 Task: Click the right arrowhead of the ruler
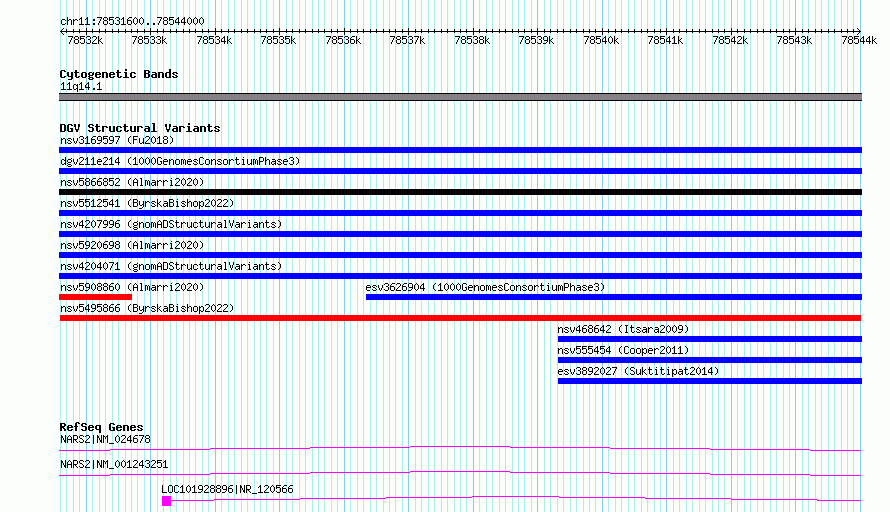(x=859, y=31)
